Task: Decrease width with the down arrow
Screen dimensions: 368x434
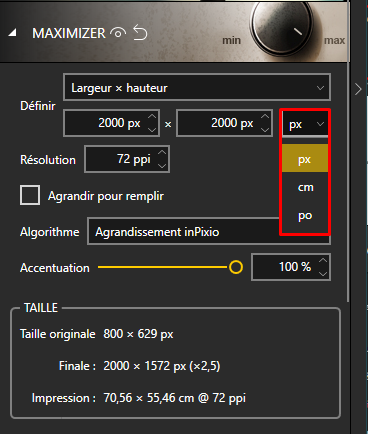Action: point(152,130)
